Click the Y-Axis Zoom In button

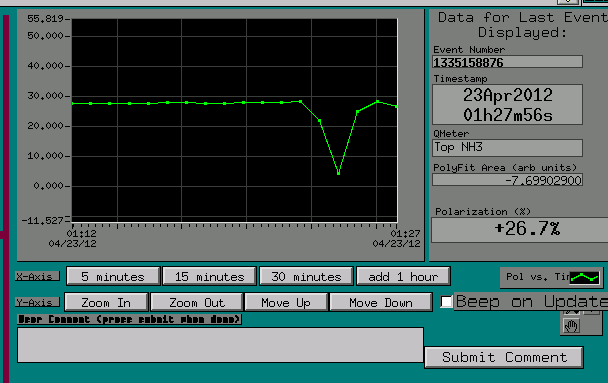(x=106, y=302)
